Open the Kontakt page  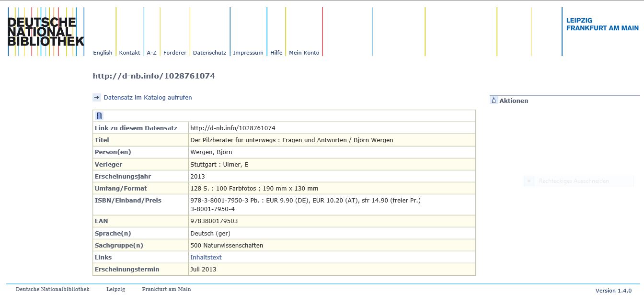coord(129,53)
